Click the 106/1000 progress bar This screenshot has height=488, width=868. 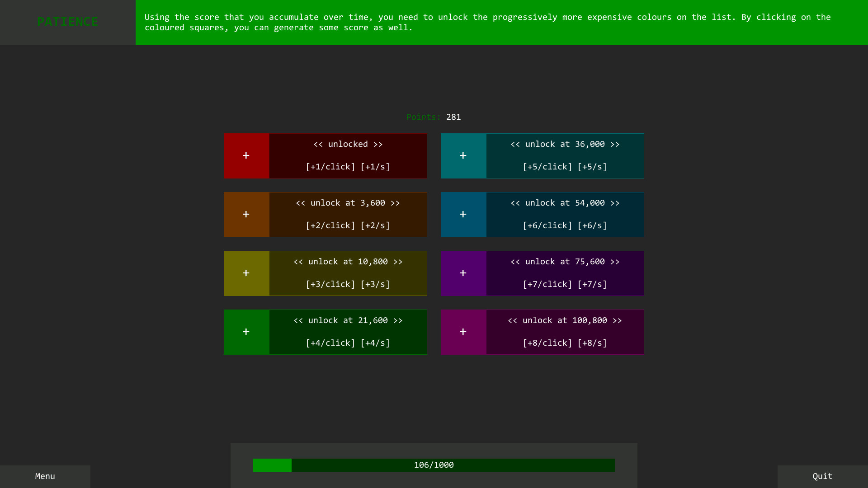point(434,465)
